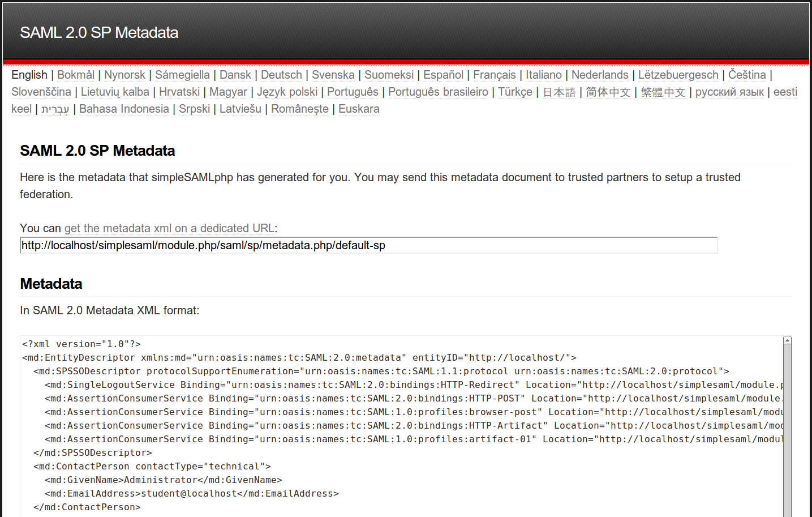Select Svenska language link

[333, 75]
